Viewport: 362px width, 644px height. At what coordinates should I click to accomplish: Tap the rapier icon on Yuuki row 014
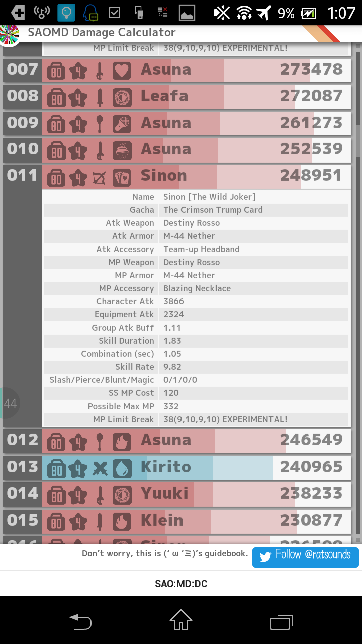point(100,494)
